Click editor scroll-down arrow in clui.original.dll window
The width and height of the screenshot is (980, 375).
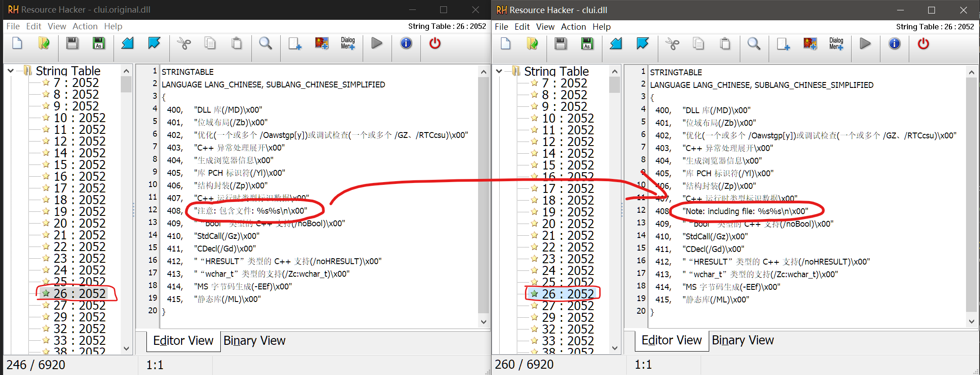point(483,321)
